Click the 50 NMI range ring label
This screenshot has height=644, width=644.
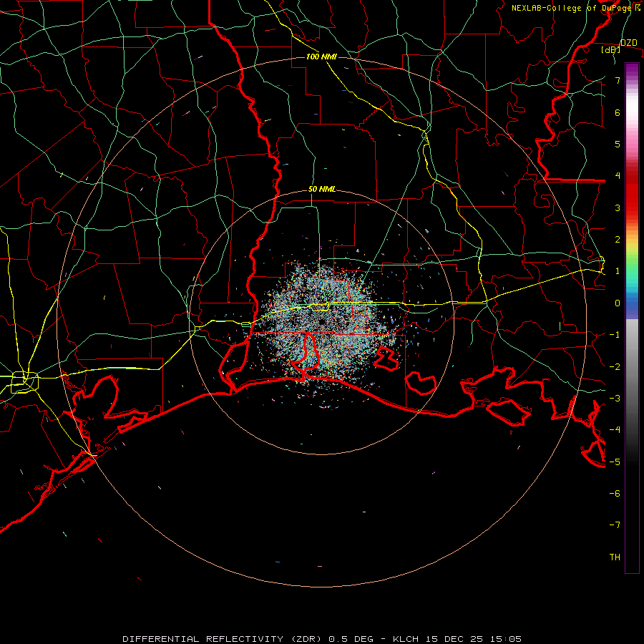[x=321, y=189]
